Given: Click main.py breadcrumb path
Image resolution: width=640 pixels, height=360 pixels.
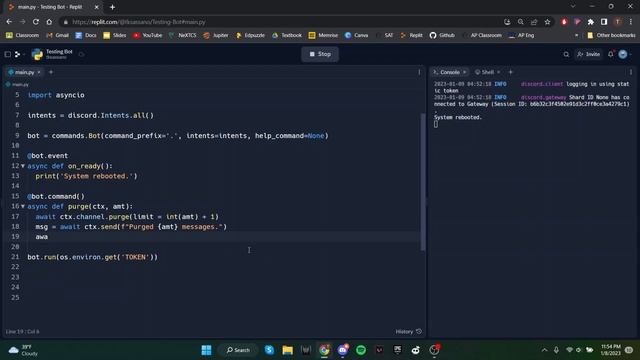Looking at the screenshot, I should tap(18, 84).
